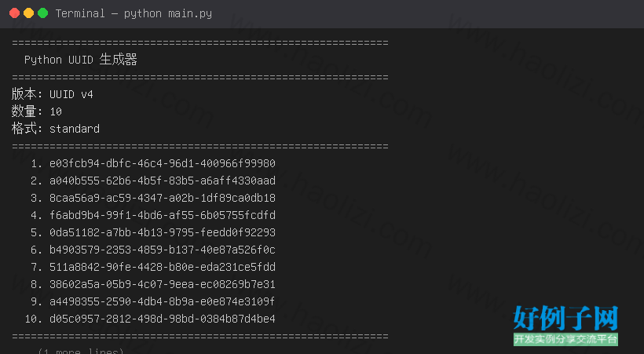Click UUID number 9 starting with a4498355
The image size is (644, 354).
tap(163, 301)
